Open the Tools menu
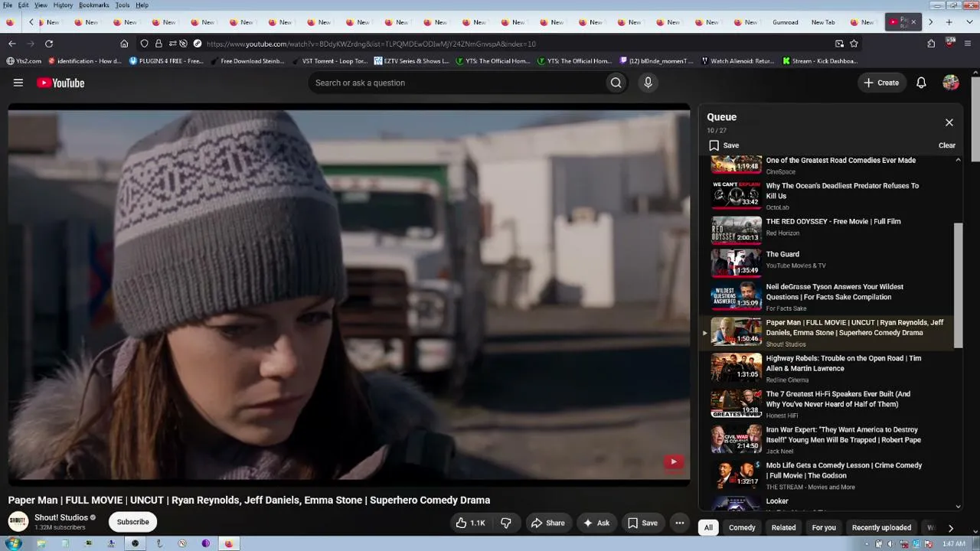The width and height of the screenshot is (980, 551). point(122,5)
